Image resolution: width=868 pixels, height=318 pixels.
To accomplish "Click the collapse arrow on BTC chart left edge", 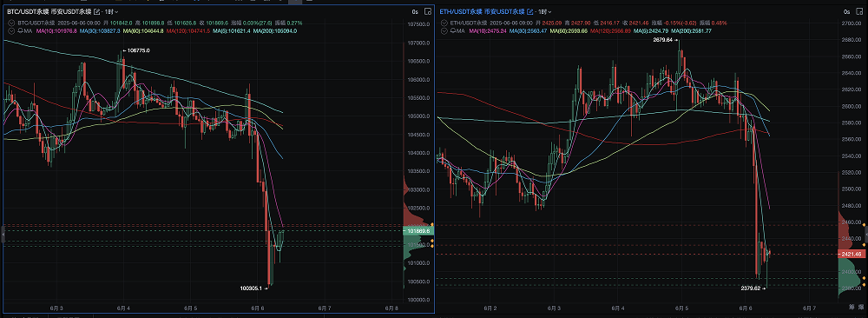I will [x=3, y=235].
